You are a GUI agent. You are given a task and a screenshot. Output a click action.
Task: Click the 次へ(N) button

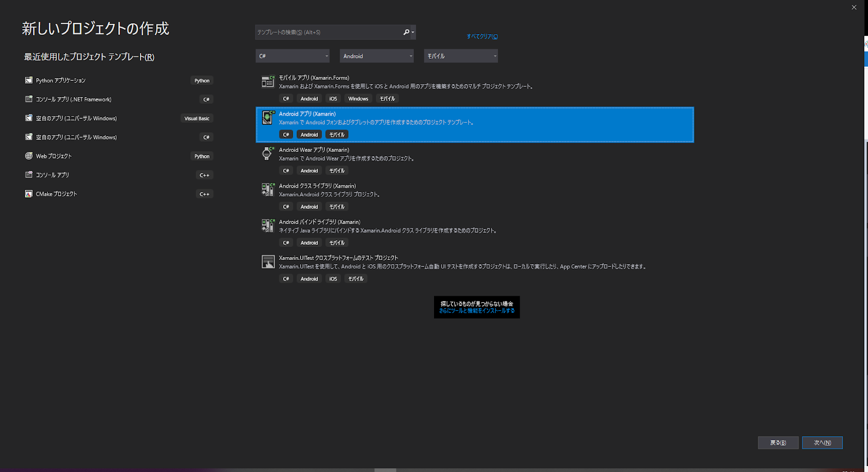point(822,443)
